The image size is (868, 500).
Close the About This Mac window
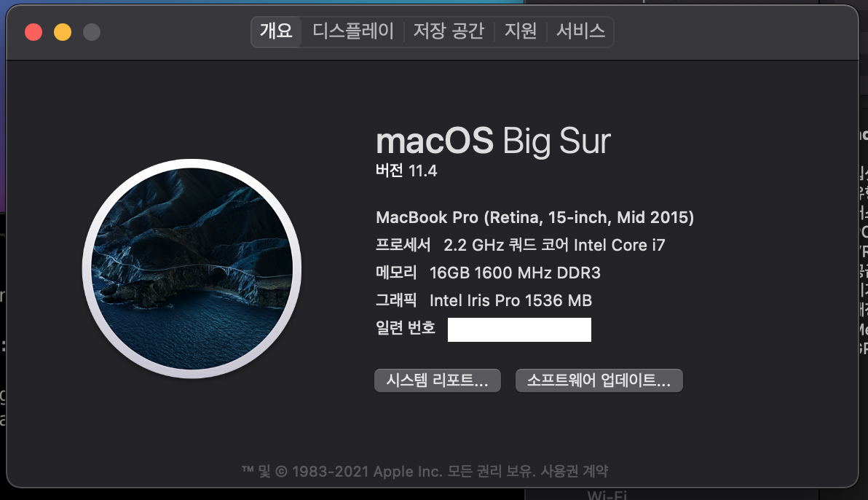(33, 32)
